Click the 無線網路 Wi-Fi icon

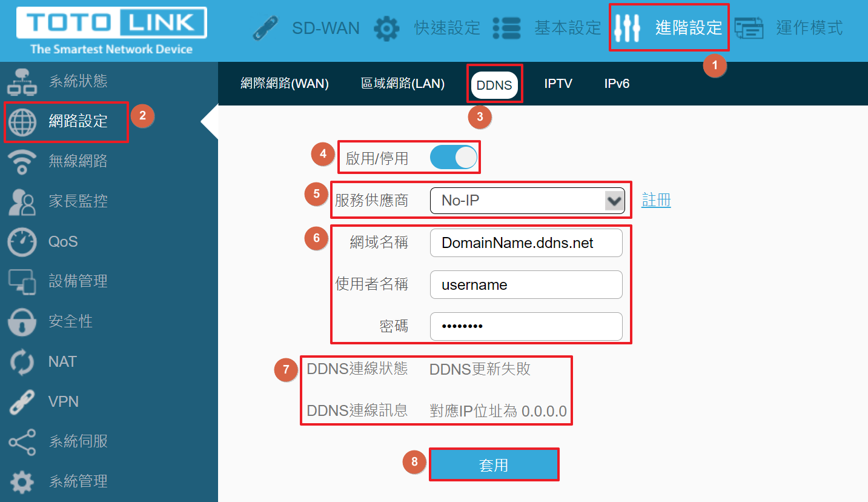(22, 161)
